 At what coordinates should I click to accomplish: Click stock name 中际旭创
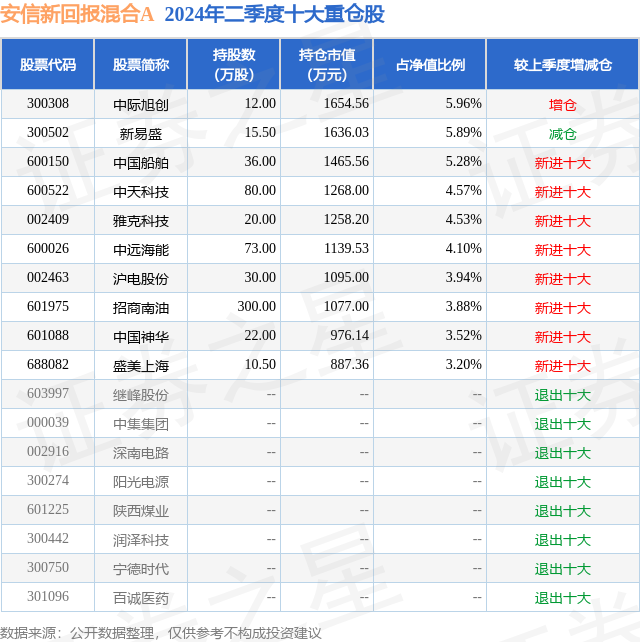tap(140, 105)
